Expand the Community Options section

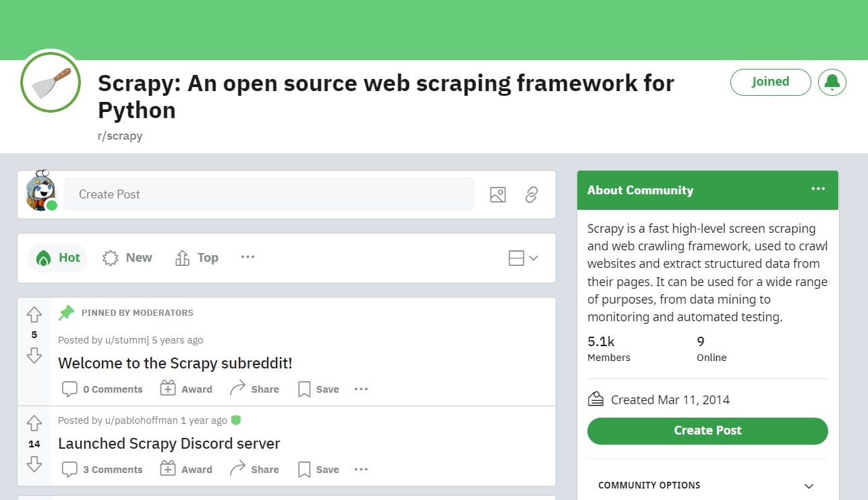(707, 485)
